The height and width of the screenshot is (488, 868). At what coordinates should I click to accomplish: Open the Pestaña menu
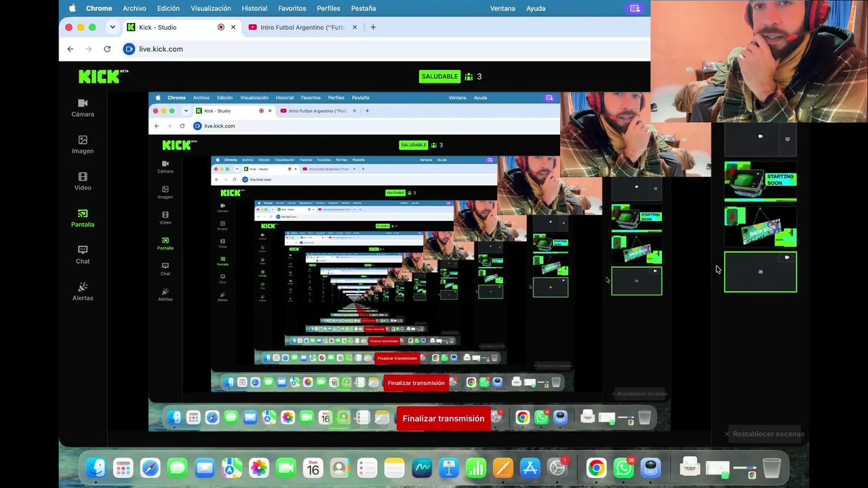[x=363, y=8]
